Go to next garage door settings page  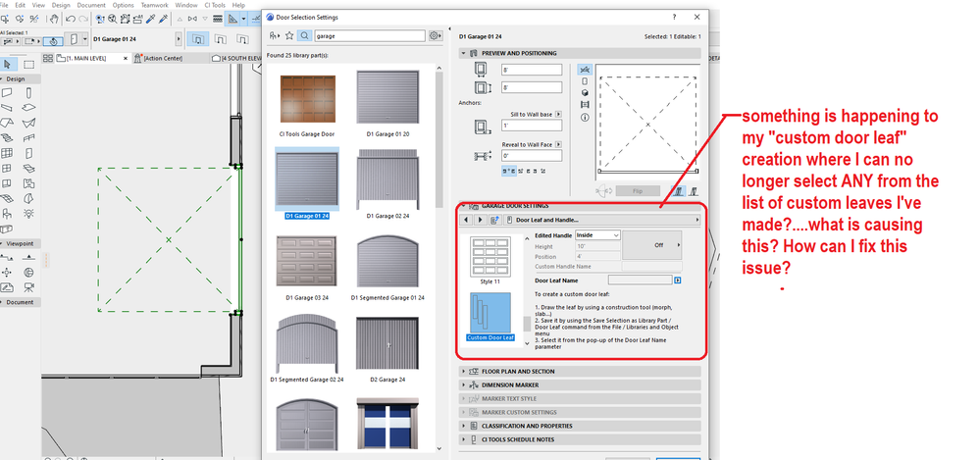(x=480, y=220)
